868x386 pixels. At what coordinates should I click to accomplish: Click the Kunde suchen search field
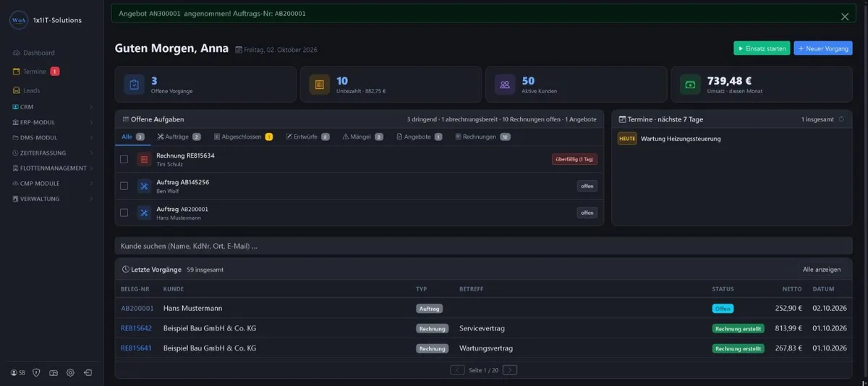click(x=483, y=246)
